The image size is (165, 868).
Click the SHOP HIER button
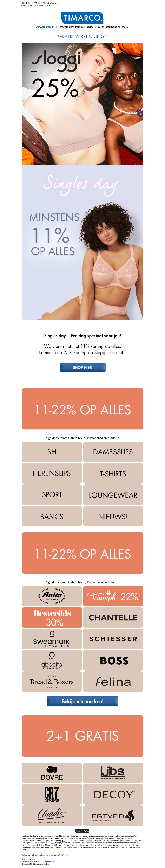(x=82, y=368)
